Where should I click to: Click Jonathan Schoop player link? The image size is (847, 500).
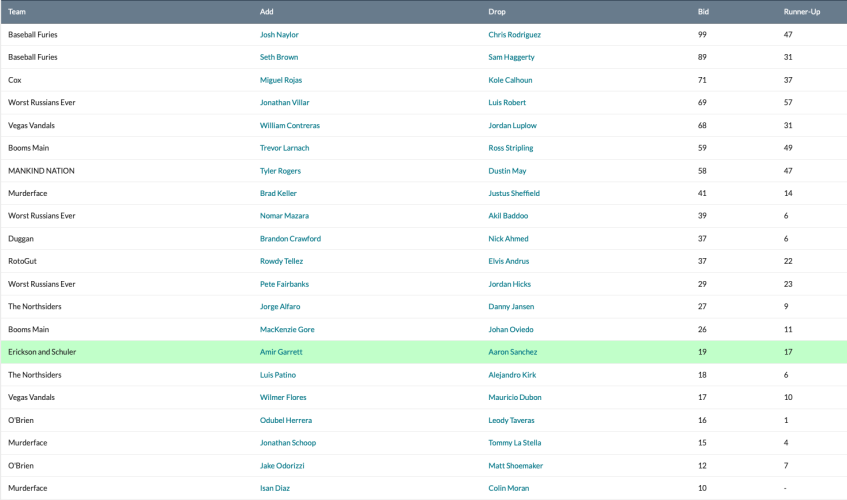tap(288, 443)
